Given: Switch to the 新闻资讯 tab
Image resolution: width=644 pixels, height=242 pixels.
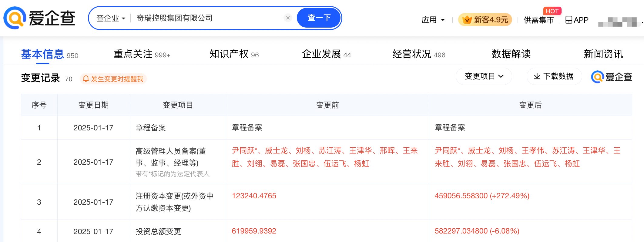Looking at the screenshot, I should 603,54.
